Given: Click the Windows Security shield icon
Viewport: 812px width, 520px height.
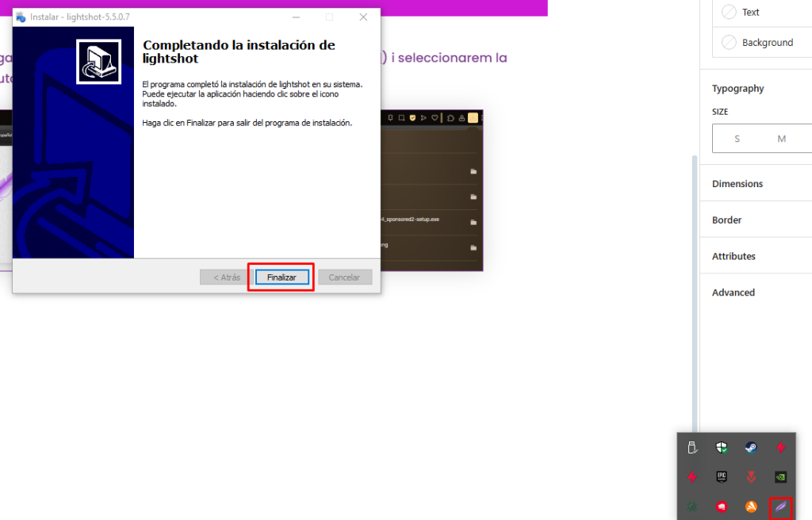Looking at the screenshot, I should pyautogui.click(x=721, y=448).
